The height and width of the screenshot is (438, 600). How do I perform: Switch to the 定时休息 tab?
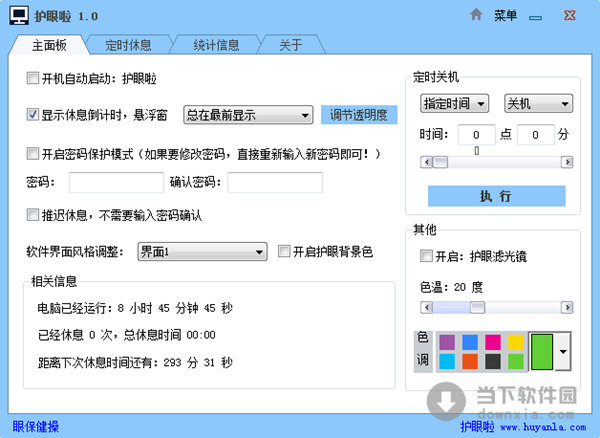(128, 45)
